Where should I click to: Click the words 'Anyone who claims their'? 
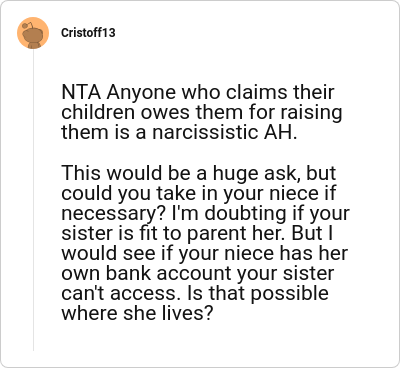(220, 92)
